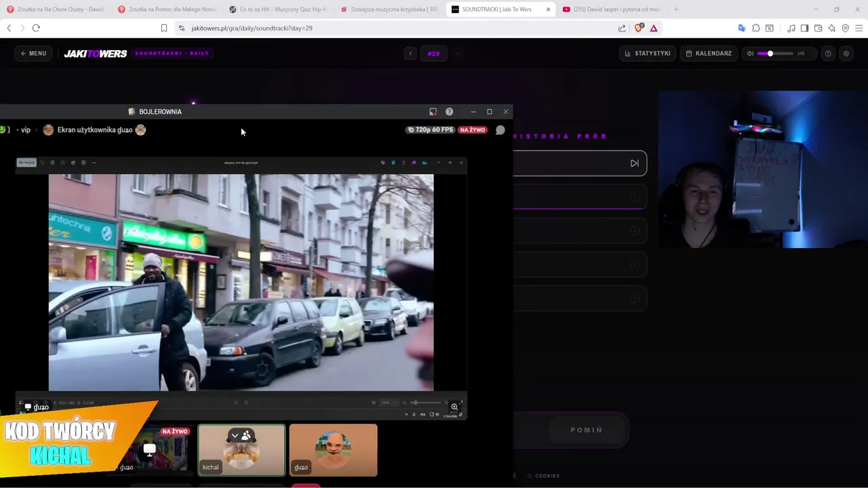Mute the game volume speaker icon
Viewport: 868px width, 488px height.
750,54
